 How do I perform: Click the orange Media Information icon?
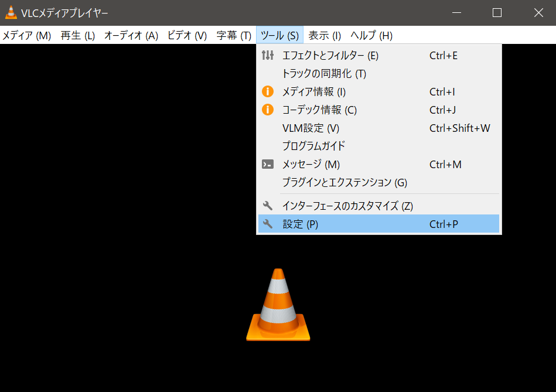click(x=268, y=91)
